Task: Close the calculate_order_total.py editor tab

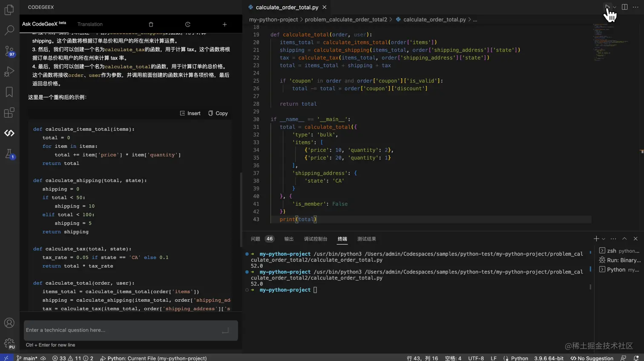Action: coord(325,7)
